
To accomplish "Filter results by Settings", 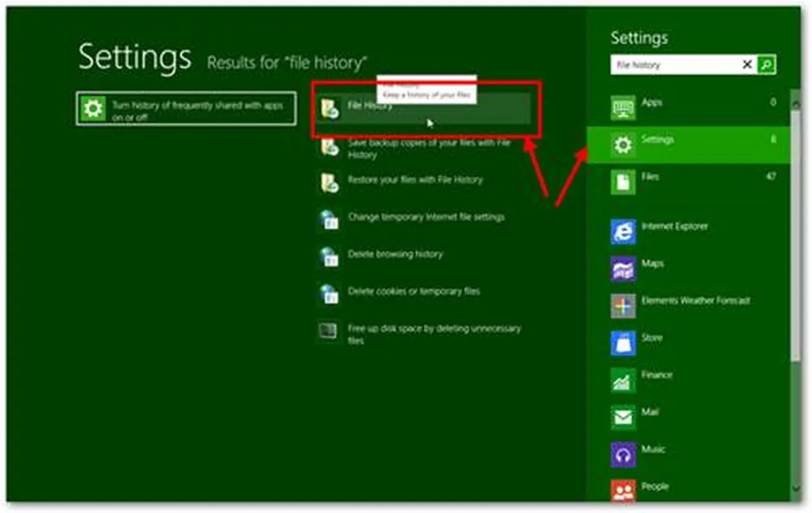I will click(688, 145).
